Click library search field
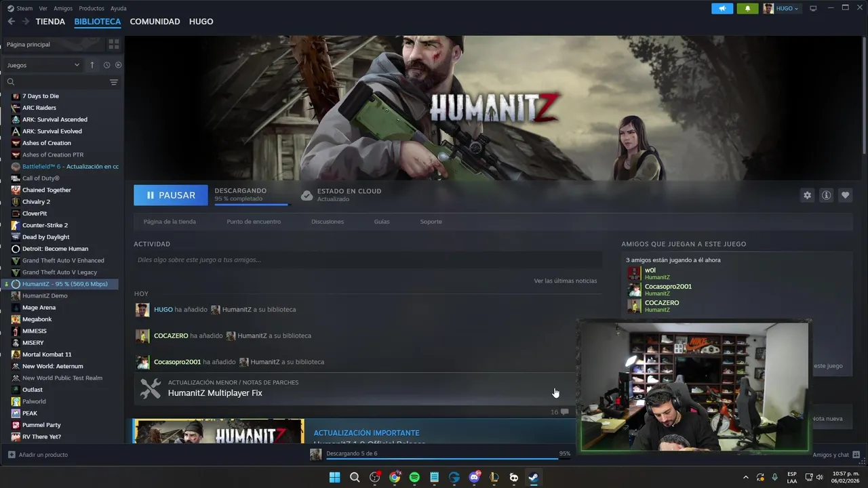The width and height of the screenshot is (868, 488). point(56,82)
